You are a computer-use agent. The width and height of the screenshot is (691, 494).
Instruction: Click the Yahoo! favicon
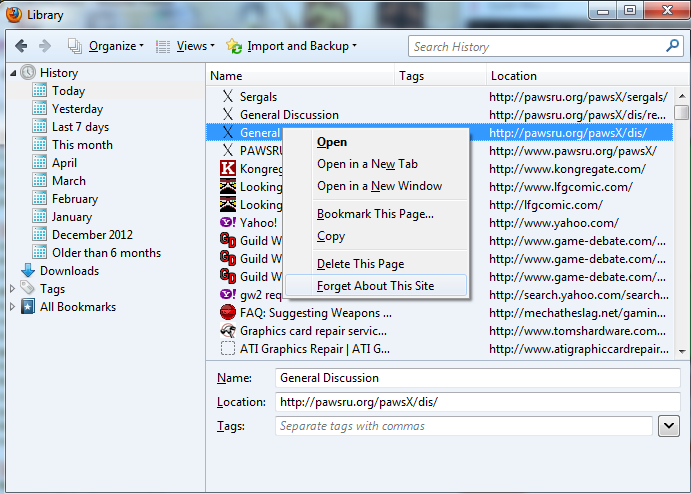228,222
